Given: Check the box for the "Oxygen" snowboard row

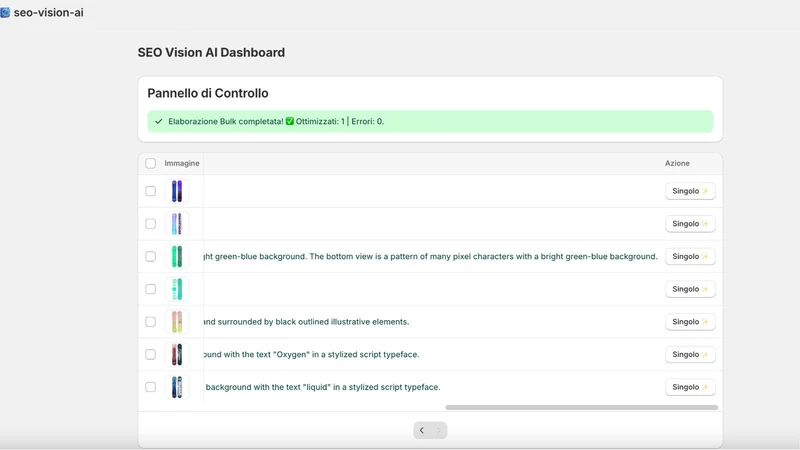Looking at the screenshot, I should pos(151,354).
